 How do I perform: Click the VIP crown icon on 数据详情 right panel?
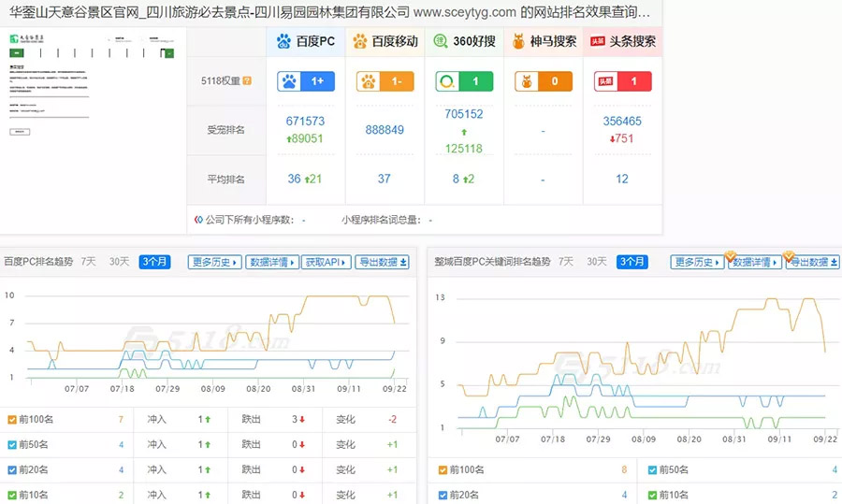tap(731, 255)
